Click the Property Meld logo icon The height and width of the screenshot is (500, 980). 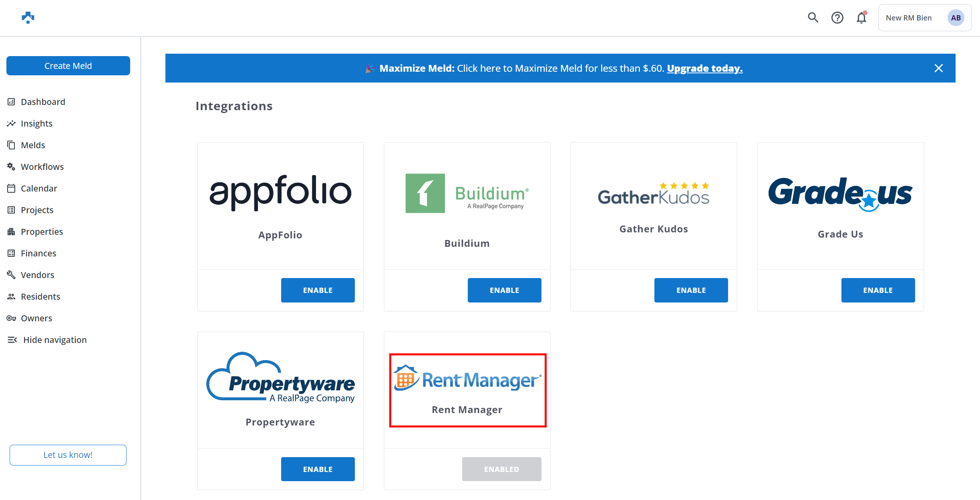pos(28,18)
